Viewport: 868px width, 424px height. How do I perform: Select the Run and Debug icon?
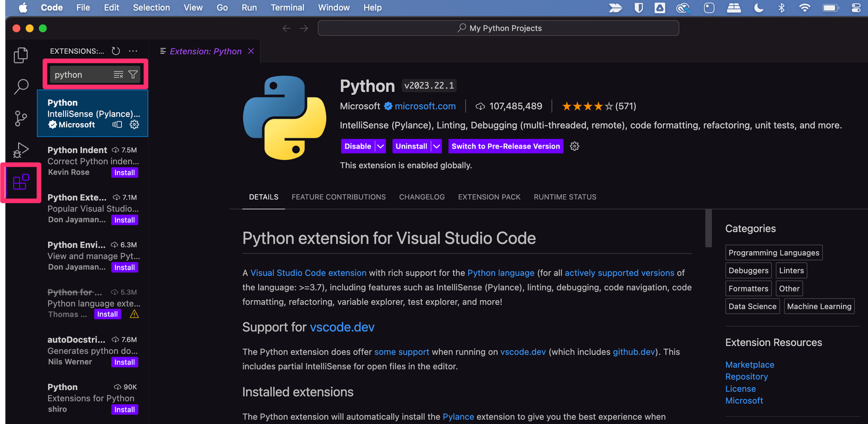click(21, 150)
